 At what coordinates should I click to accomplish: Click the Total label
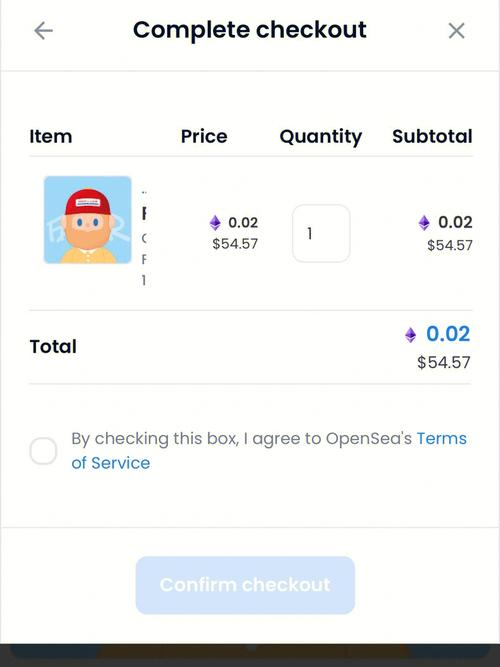[53, 347]
